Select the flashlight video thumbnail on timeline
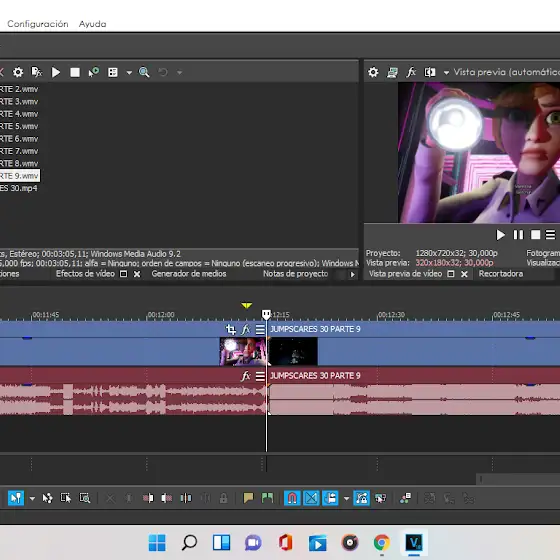This screenshot has height=560, width=560. (243, 352)
